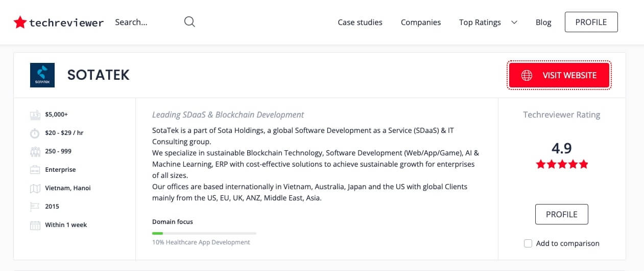Click the 4.9 rating value
Viewport: 644px width, 271px height.
pyautogui.click(x=562, y=148)
